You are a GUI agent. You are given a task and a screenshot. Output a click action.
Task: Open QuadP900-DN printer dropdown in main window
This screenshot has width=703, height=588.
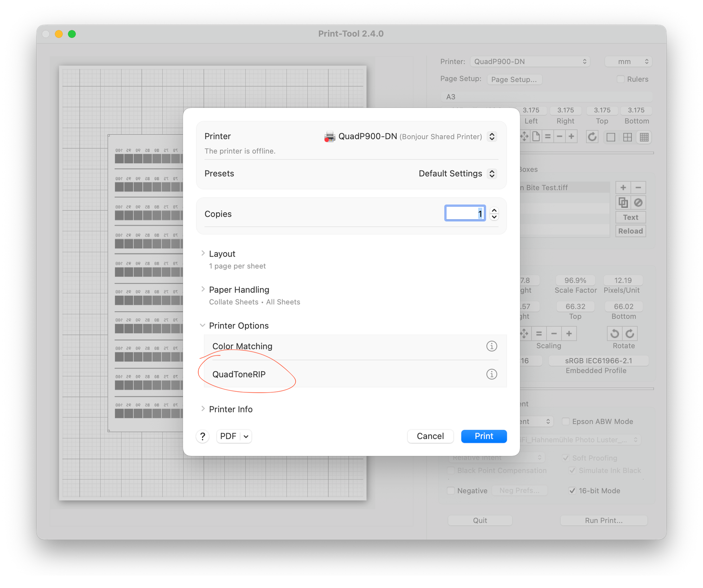(x=530, y=62)
